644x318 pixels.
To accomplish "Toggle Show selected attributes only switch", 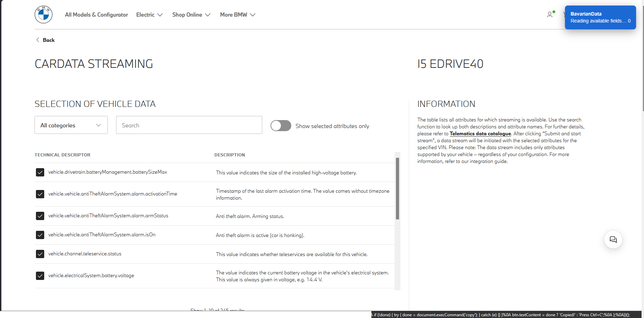I will tap(281, 126).
